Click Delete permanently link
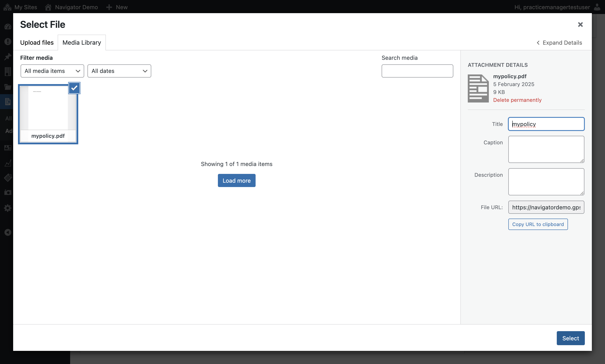Screen dimensions: 605x364 pos(517,100)
